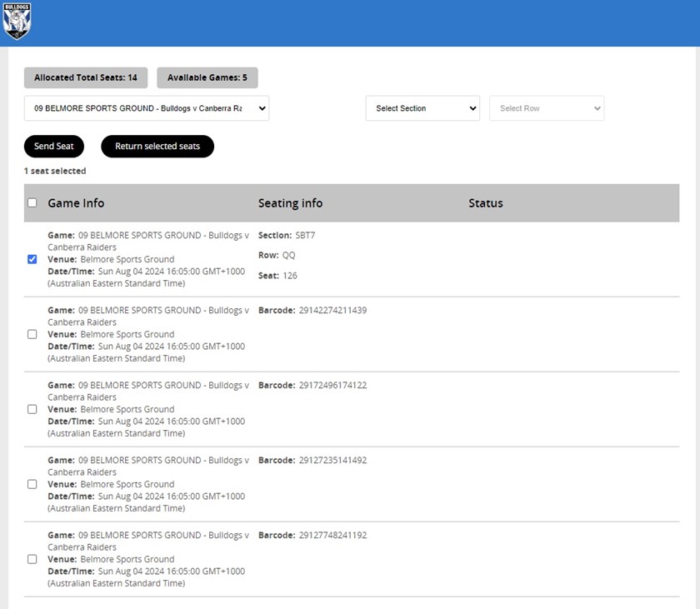
Task: Click the Status column header
Action: tap(486, 203)
